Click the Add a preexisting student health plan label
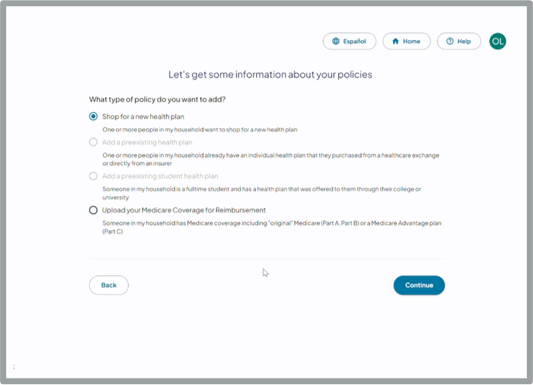 pyautogui.click(x=160, y=176)
